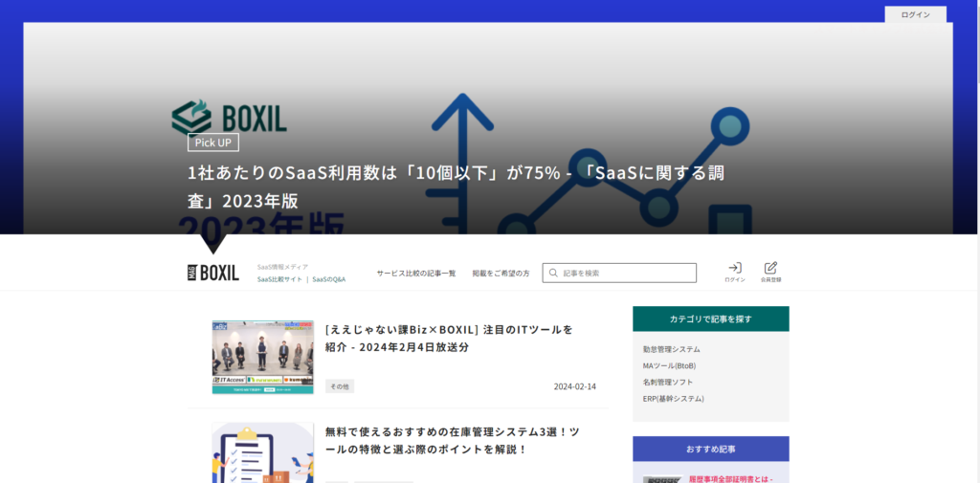Click the BOXIL Mag logo in navbar
This screenshot has width=980, height=483.
212,273
